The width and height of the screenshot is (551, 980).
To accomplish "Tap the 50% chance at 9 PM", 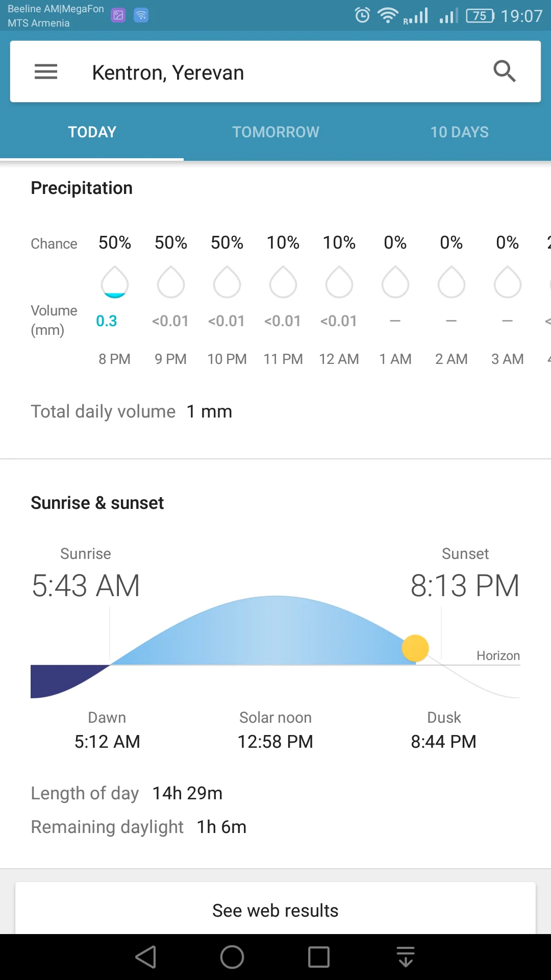I will (171, 242).
